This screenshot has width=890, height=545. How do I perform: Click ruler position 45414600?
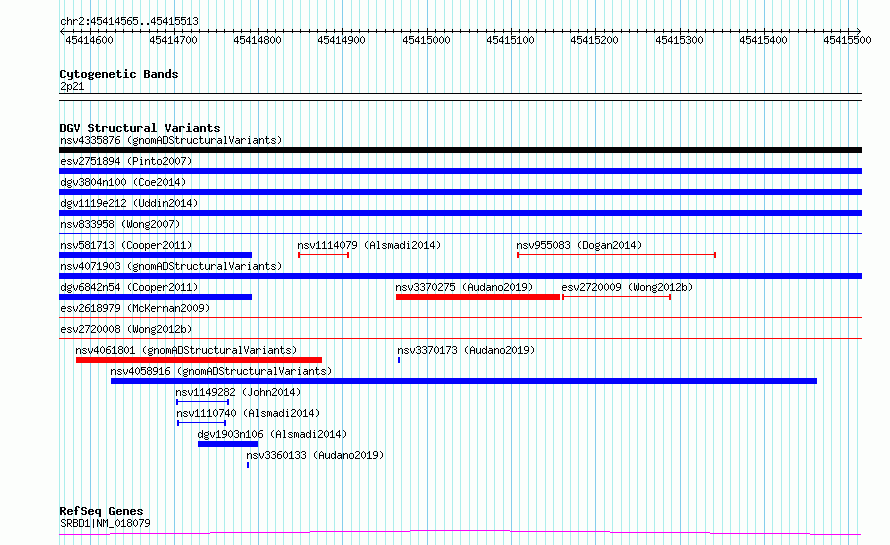pos(89,40)
